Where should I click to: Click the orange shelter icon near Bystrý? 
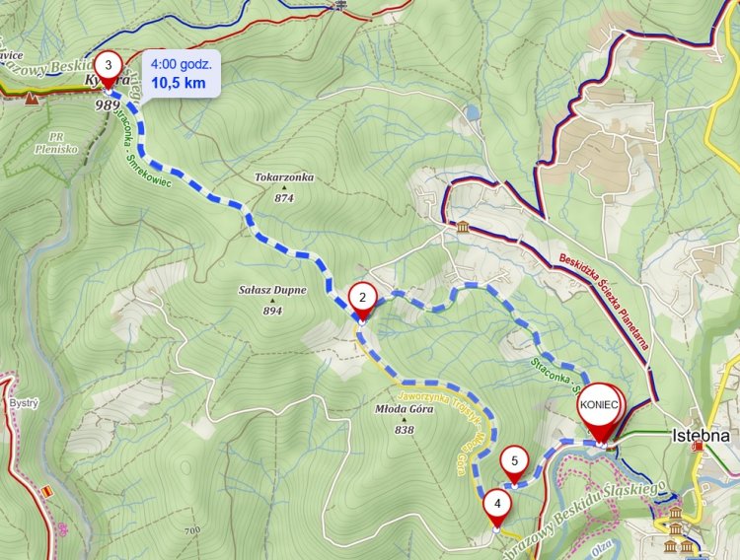pos(45,491)
